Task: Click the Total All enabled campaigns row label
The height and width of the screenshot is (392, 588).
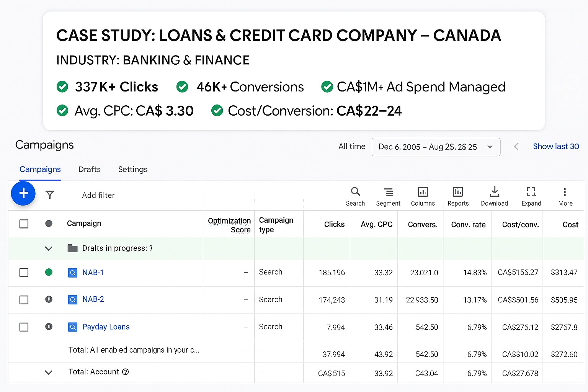Action: (x=134, y=350)
